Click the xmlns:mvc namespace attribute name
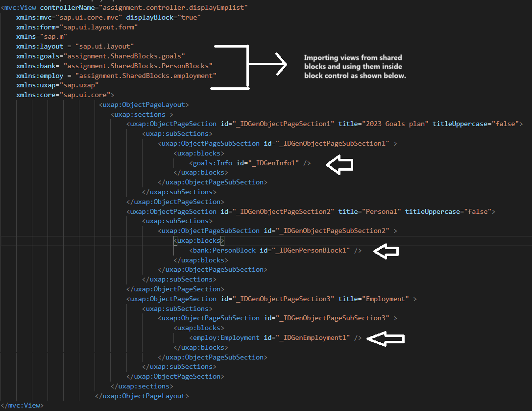Image resolution: width=532 pixels, height=411 pixels. click(34, 17)
